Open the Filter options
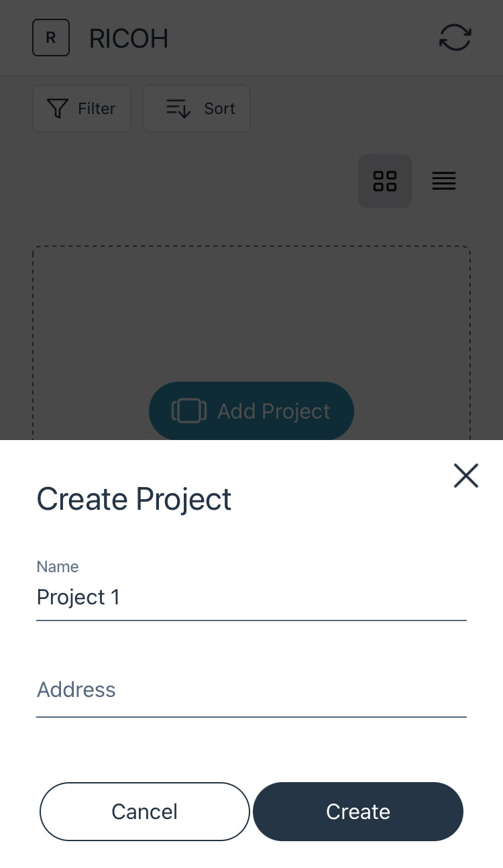Viewport: 503px width, 868px height. (82, 109)
